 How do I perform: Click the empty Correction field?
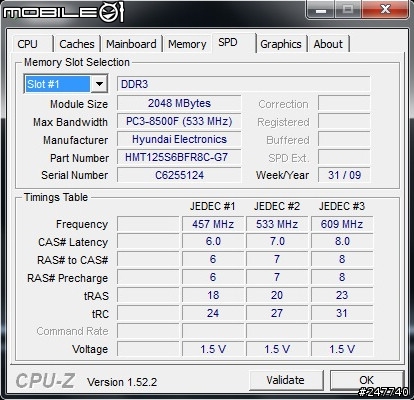point(344,103)
